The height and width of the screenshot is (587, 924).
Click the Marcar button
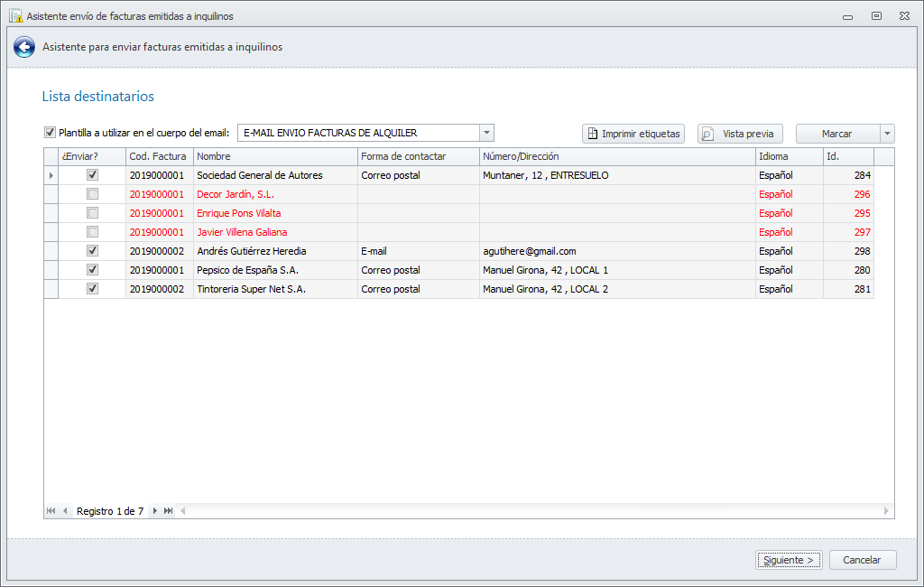838,134
